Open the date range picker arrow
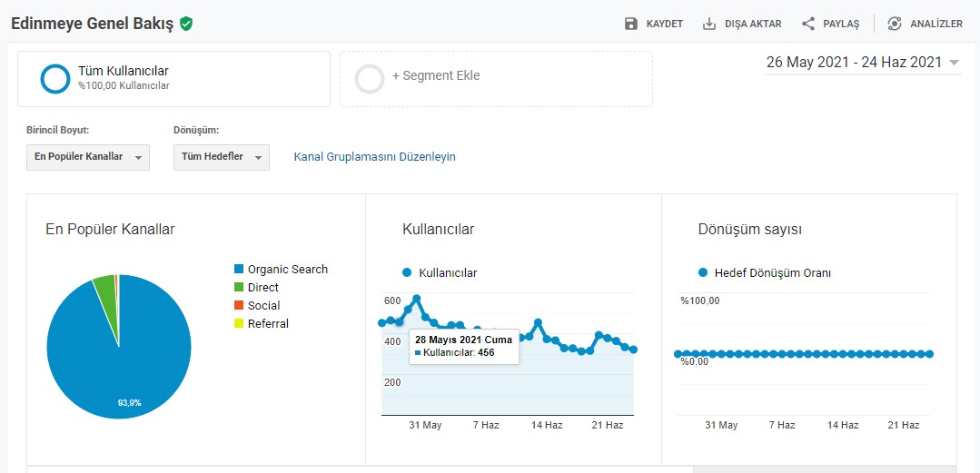980x473 pixels. 953,63
